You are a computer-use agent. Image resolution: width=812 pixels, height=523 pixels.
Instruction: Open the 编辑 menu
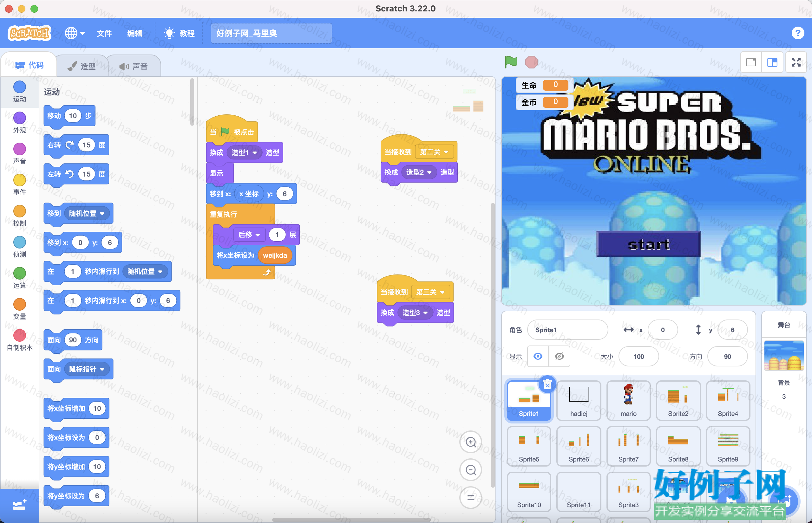click(134, 33)
